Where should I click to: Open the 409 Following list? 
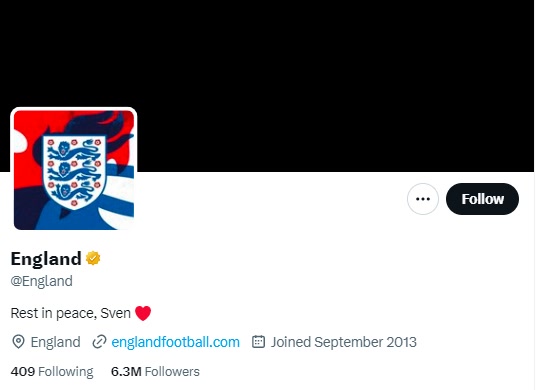coord(52,371)
